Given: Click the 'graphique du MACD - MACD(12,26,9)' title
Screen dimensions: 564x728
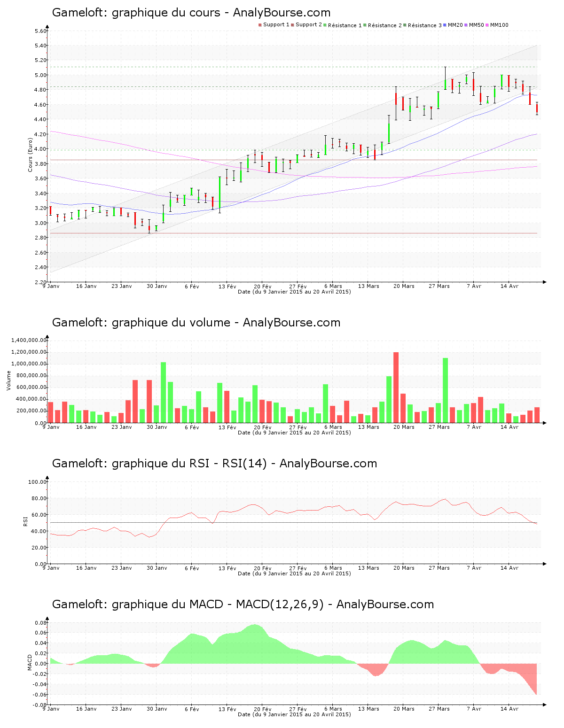Looking at the screenshot, I should pyautogui.click(x=243, y=604).
